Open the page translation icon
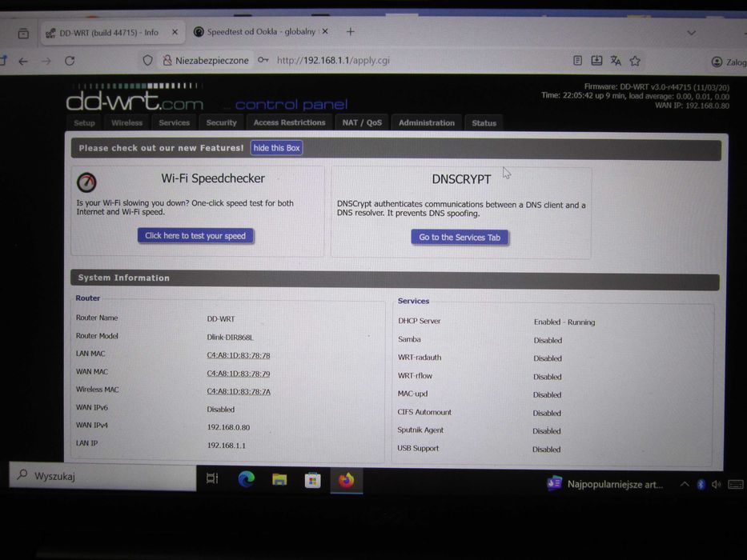This screenshot has height=560, width=747. coord(616,61)
